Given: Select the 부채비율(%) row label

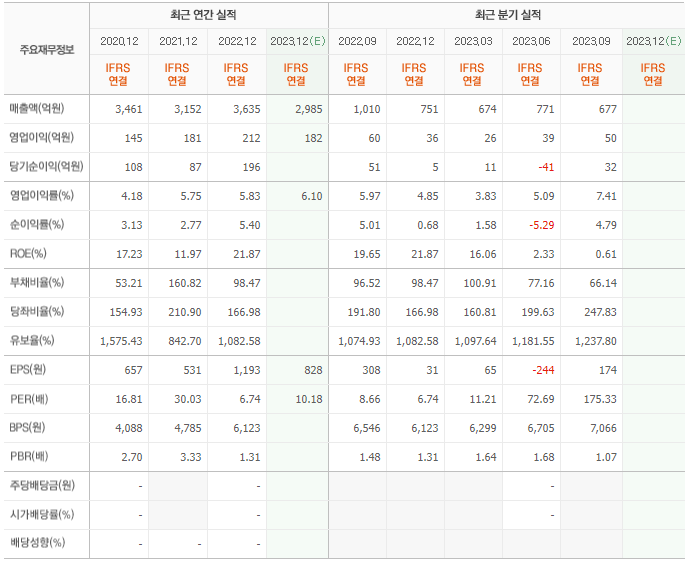Looking at the screenshot, I should pos(37,282).
